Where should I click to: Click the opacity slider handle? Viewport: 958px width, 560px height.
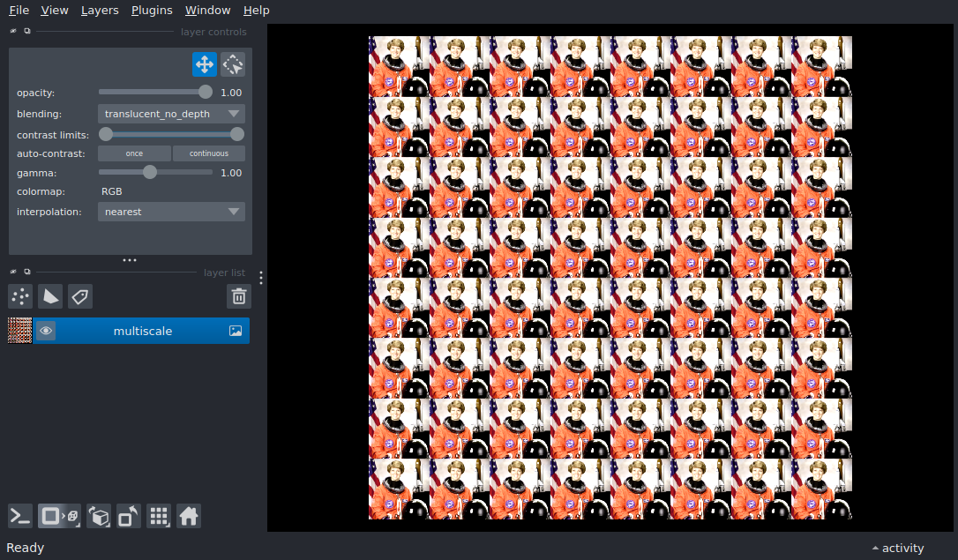click(206, 93)
